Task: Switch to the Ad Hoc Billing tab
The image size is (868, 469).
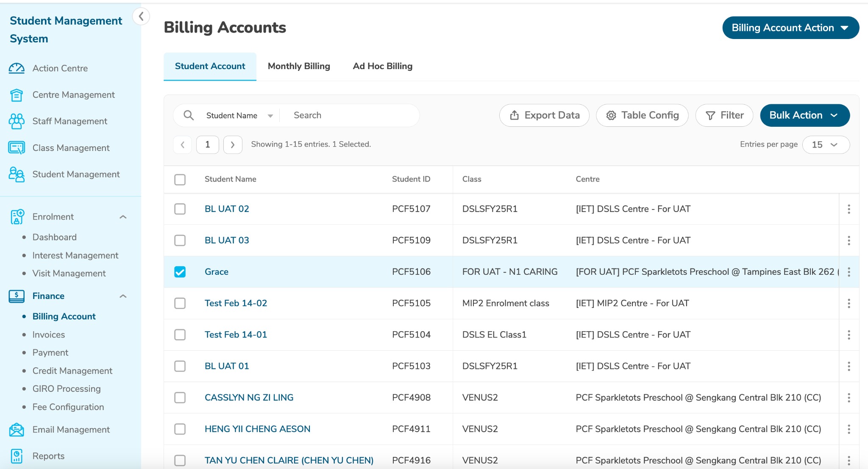Action: [382, 66]
